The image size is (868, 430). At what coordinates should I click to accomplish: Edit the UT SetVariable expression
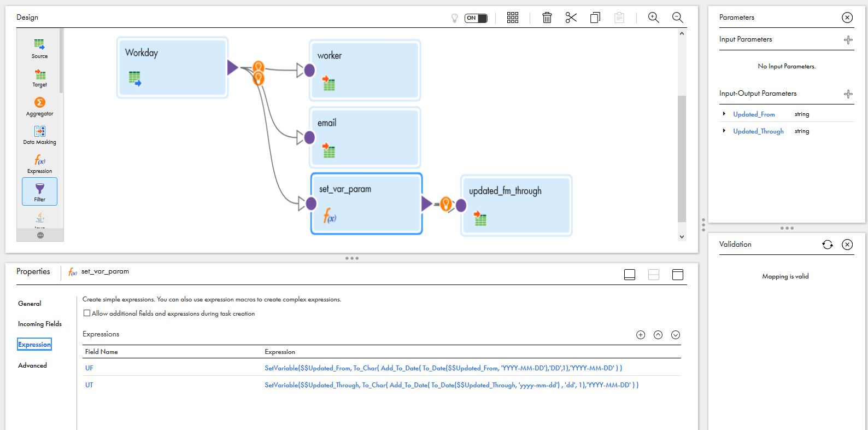(x=451, y=385)
